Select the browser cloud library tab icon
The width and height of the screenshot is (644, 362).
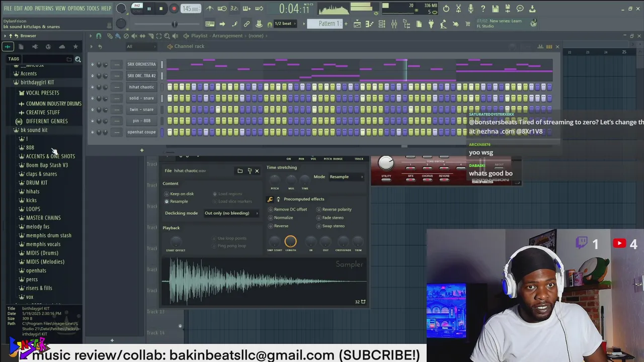[x=62, y=47]
